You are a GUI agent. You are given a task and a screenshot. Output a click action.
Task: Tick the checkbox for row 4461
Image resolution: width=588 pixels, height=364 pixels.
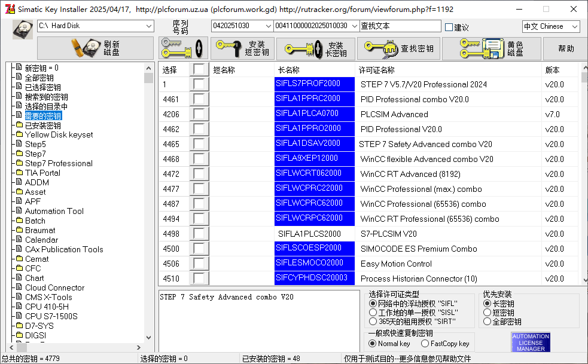(x=199, y=99)
